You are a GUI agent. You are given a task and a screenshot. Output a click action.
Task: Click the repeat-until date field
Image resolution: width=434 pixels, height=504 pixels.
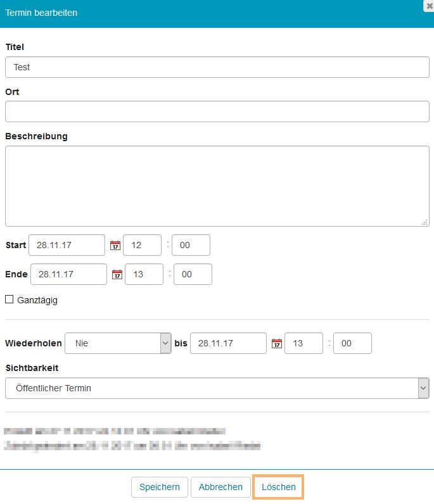(x=228, y=343)
